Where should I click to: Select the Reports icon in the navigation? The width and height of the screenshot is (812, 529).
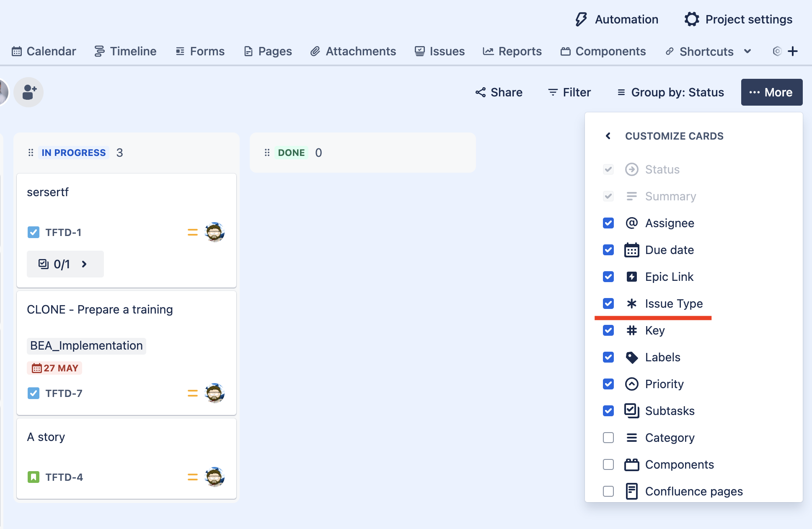tap(489, 51)
